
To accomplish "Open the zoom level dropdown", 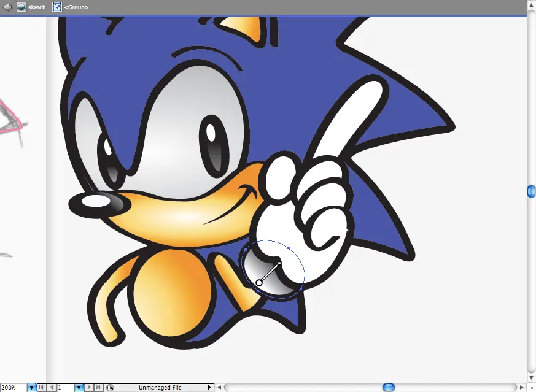I will (x=31, y=388).
